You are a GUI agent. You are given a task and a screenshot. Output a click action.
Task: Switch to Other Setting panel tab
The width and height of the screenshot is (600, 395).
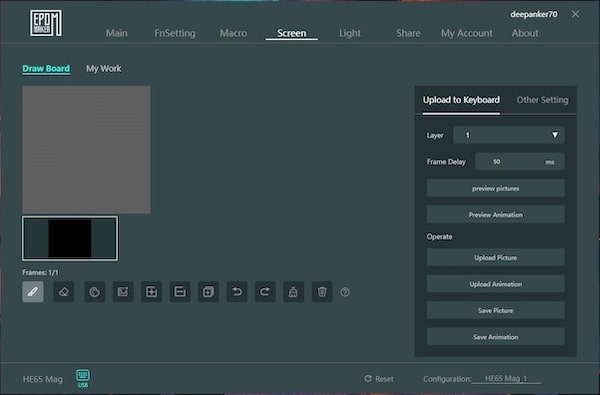point(542,100)
